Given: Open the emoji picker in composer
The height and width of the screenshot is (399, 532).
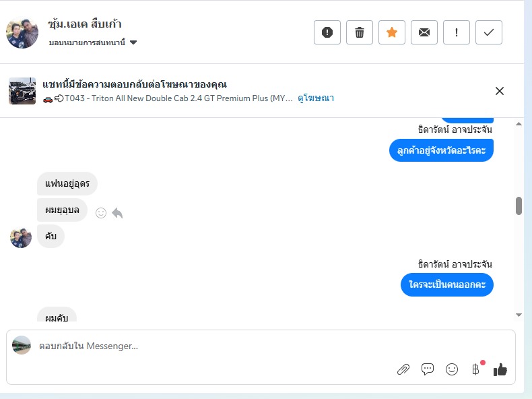Looking at the screenshot, I should pos(452,369).
